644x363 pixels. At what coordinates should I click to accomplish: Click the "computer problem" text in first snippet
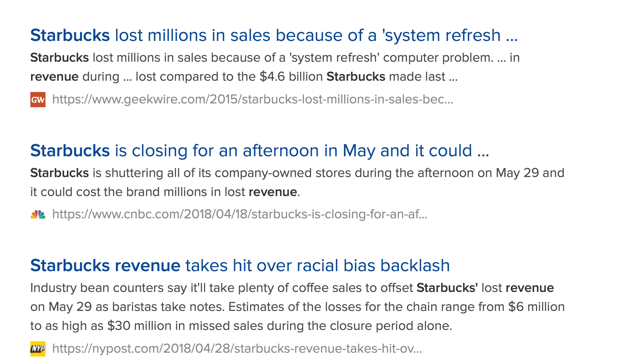[438, 58]
